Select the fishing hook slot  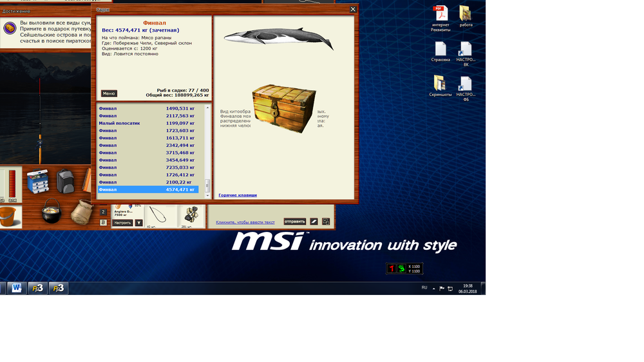[x=158, y=216]
